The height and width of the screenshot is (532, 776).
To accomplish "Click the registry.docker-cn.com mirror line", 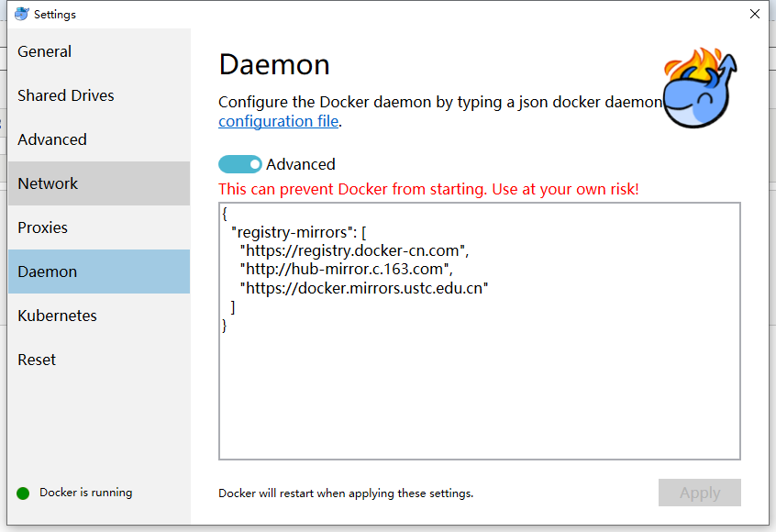I will tap(354, 250).
